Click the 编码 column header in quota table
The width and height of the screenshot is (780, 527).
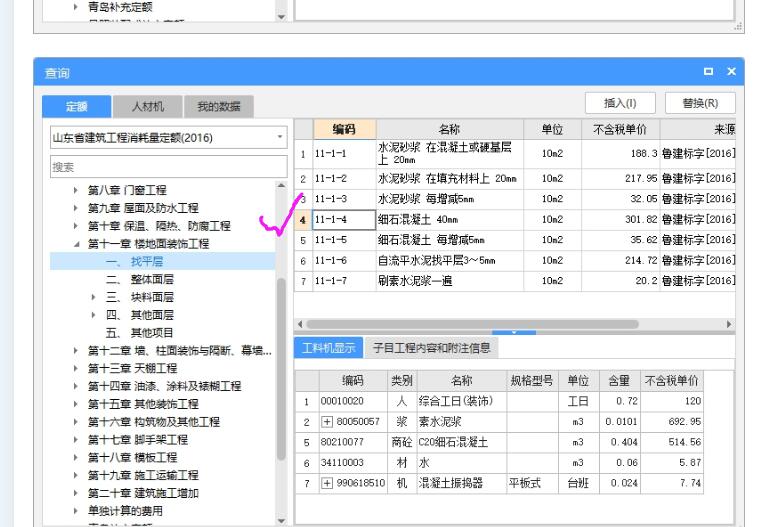[344, 129]
